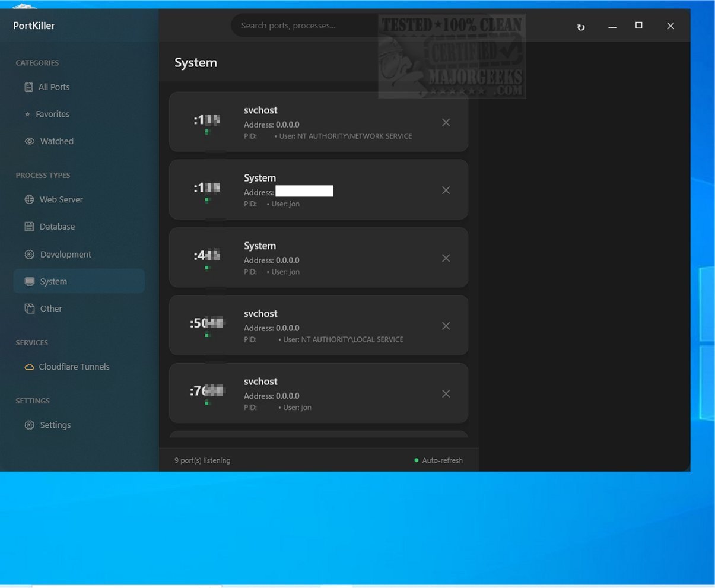
Task: Click the PortKiller app title
Action: coord(34,26)
